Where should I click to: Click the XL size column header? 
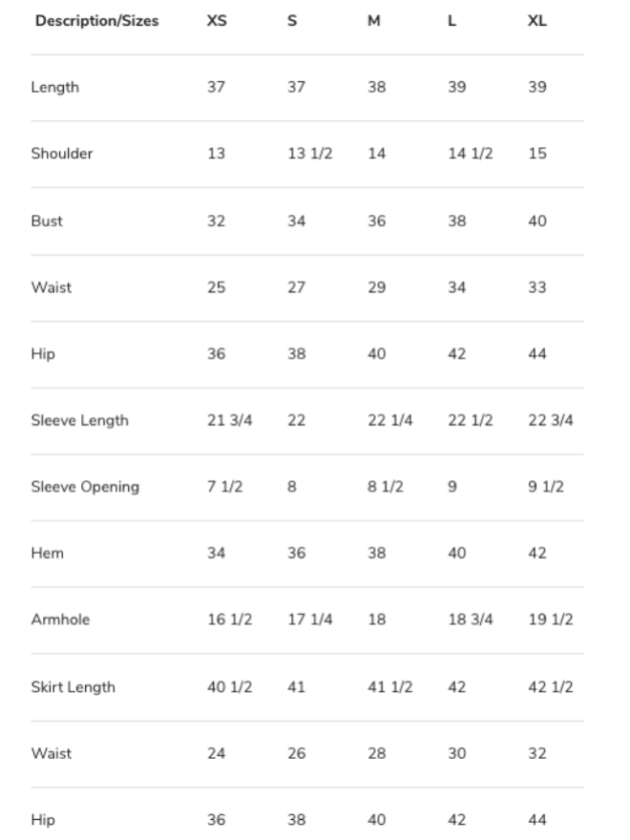coord(537,21)
